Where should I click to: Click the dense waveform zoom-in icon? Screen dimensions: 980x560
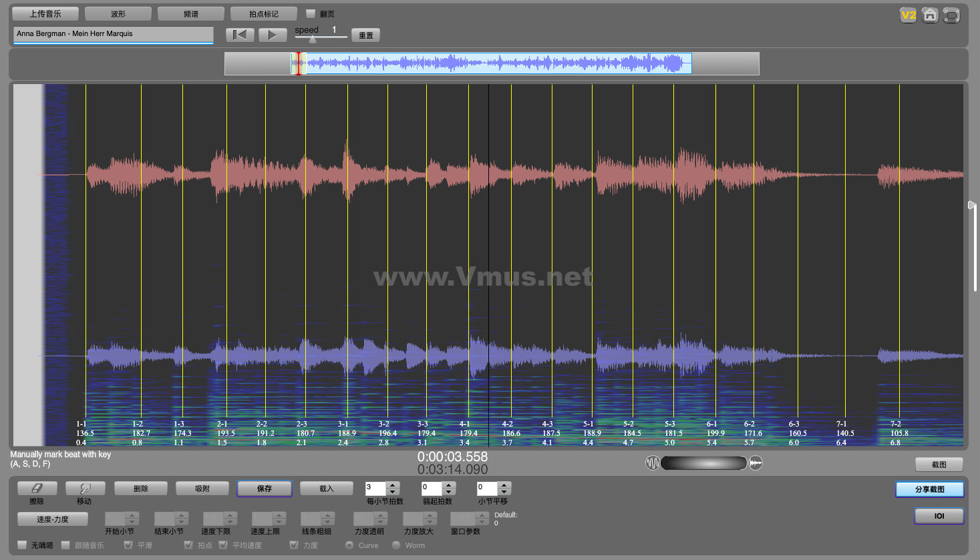coord(756,463)
